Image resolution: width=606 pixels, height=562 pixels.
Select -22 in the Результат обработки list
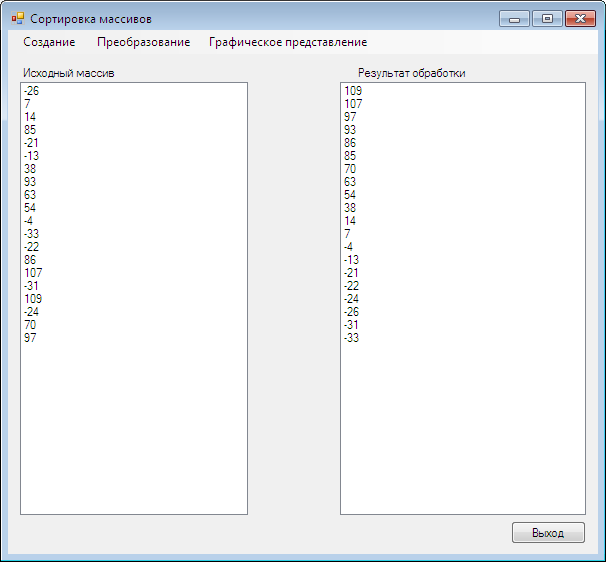pyautogui.click(x=463, y=286)
